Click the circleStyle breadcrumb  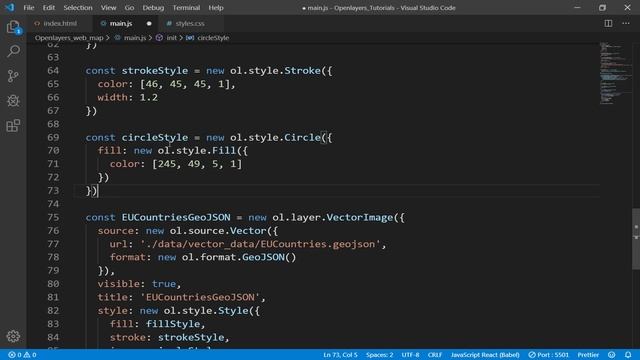pos(213,38)
